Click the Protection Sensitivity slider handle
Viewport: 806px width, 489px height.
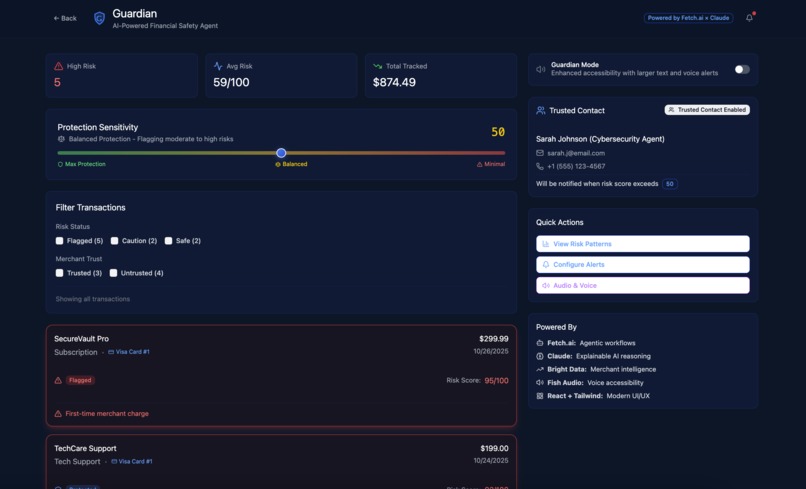point(281,153)
